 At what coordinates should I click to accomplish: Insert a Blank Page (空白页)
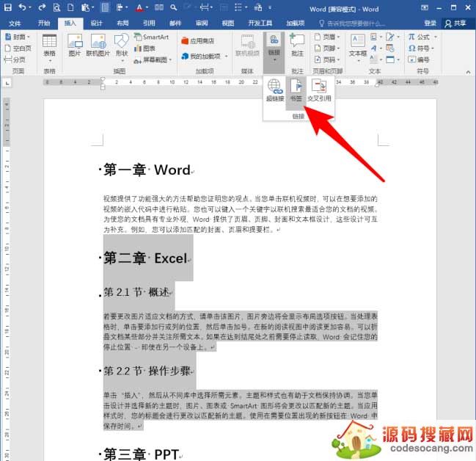(20, 48)
